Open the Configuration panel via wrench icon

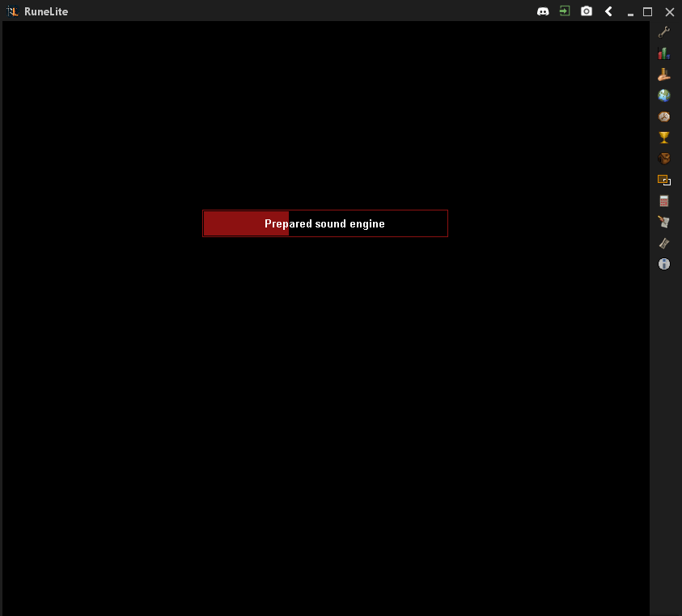pyautogui.click(x=663, y=32)
